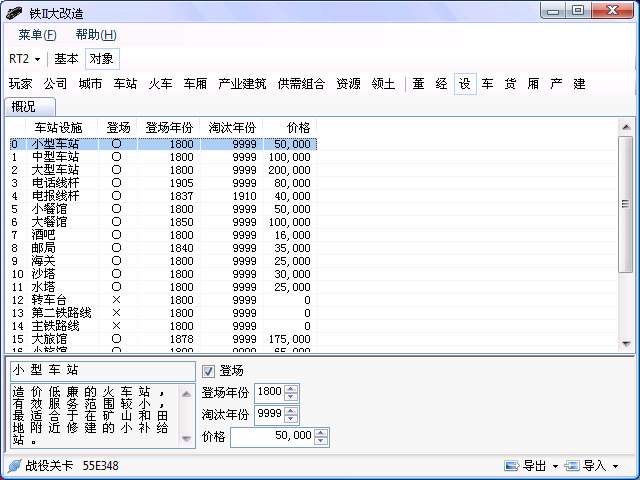Select the 车 toolbar item
Screen dimensions: 640x480
(x=487, y=84)
